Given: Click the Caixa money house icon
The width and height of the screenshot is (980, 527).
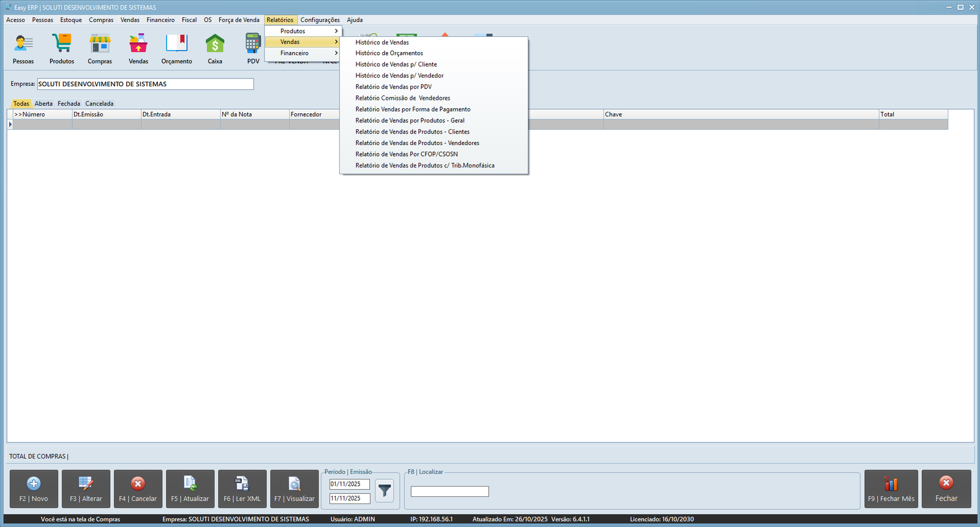Looking at the screenshot, I should pos(215,45).
